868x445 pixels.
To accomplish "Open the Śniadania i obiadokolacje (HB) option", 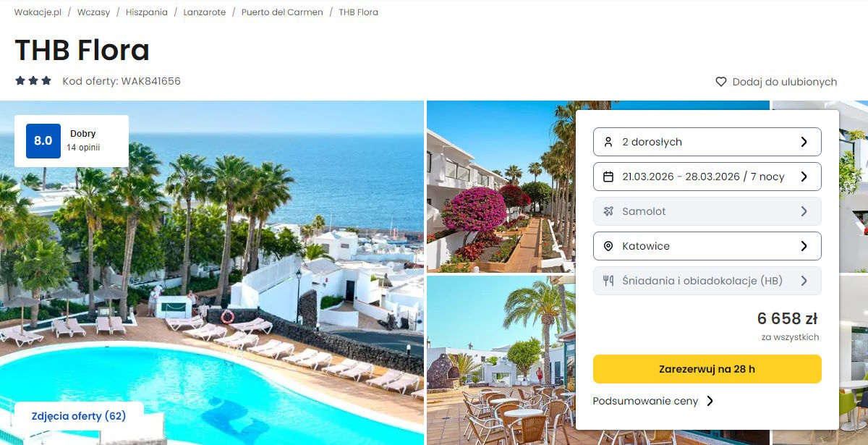I will [707, 281].
